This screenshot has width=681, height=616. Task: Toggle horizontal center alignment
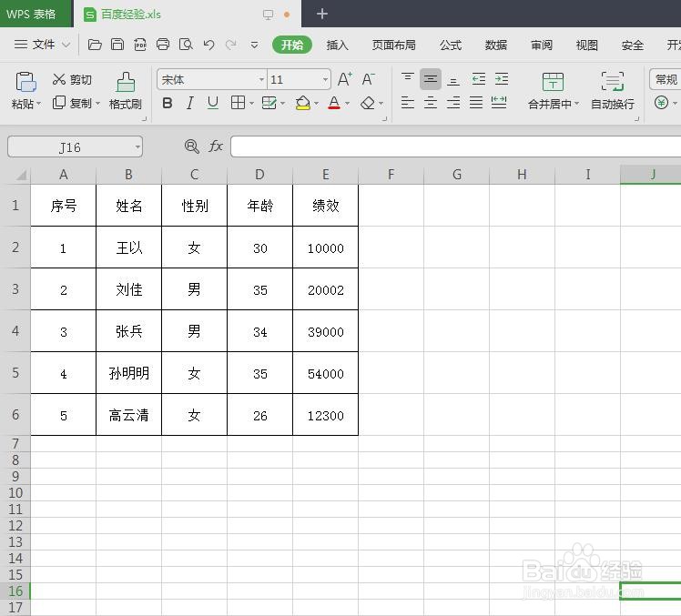point(431,103)
